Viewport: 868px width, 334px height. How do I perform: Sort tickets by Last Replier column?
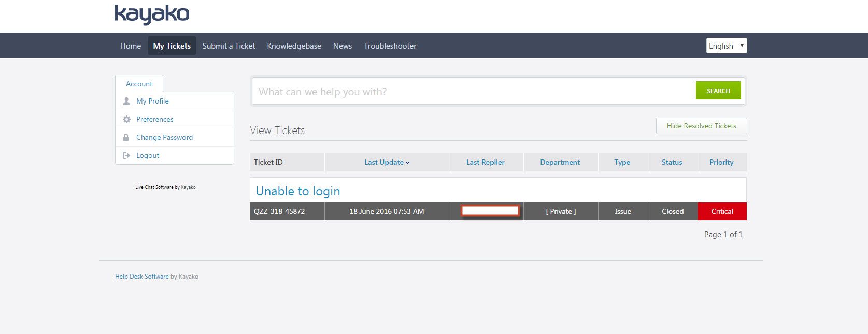(486, 162)
